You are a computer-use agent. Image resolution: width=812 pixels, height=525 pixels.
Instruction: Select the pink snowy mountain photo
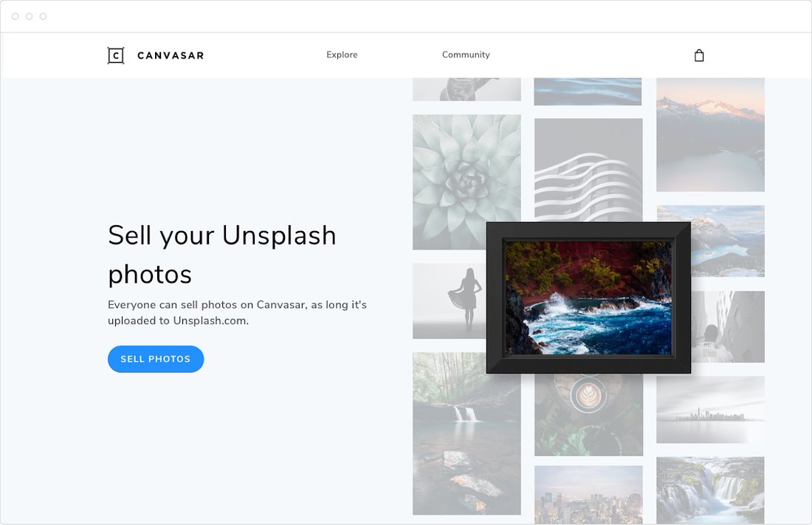pyautogui.click(x=710, y=134)
